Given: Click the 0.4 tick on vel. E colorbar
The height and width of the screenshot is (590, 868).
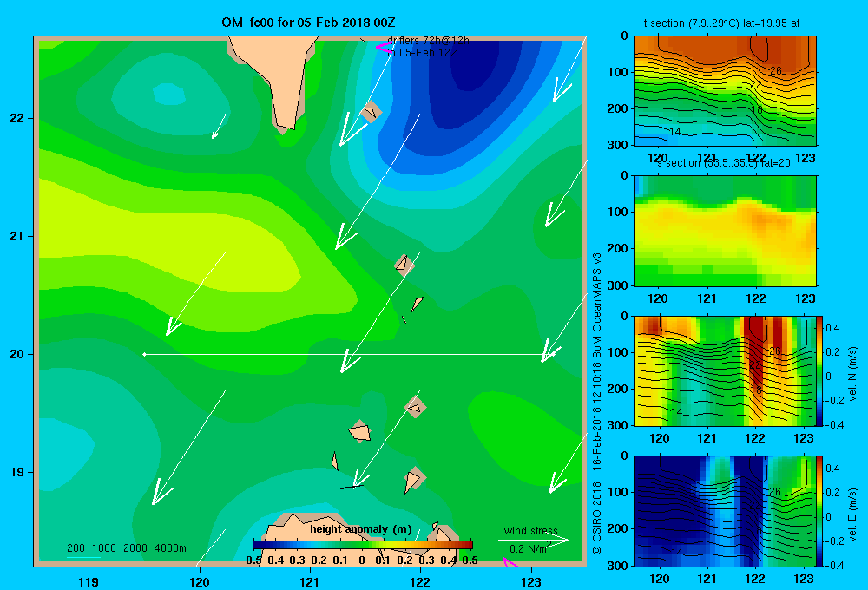Looking at the screenshot, I should 832,469.
